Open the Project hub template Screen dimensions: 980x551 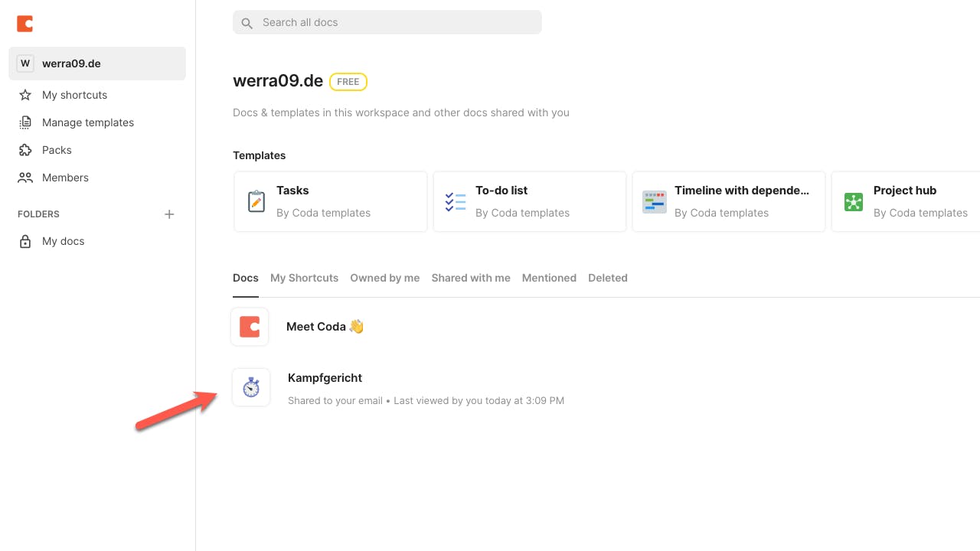[x=905, y=201]
